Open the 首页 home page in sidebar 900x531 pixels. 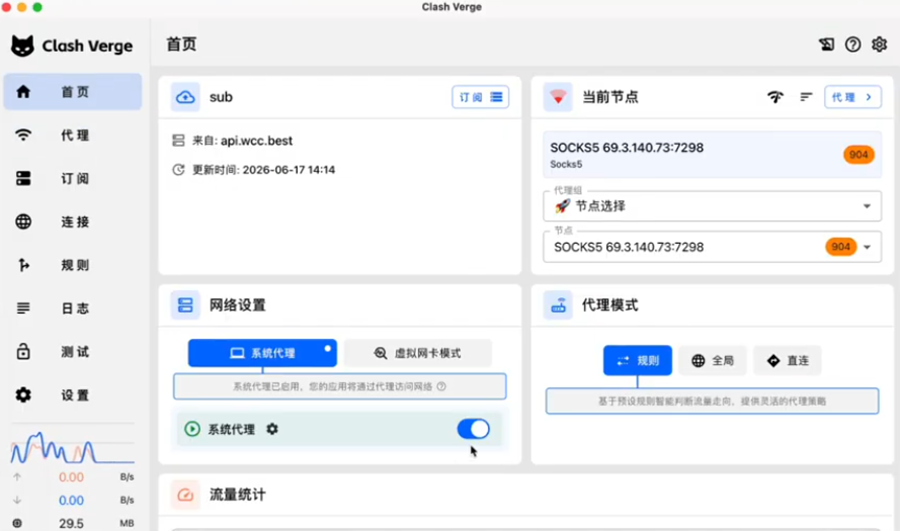tap(72, 91)
